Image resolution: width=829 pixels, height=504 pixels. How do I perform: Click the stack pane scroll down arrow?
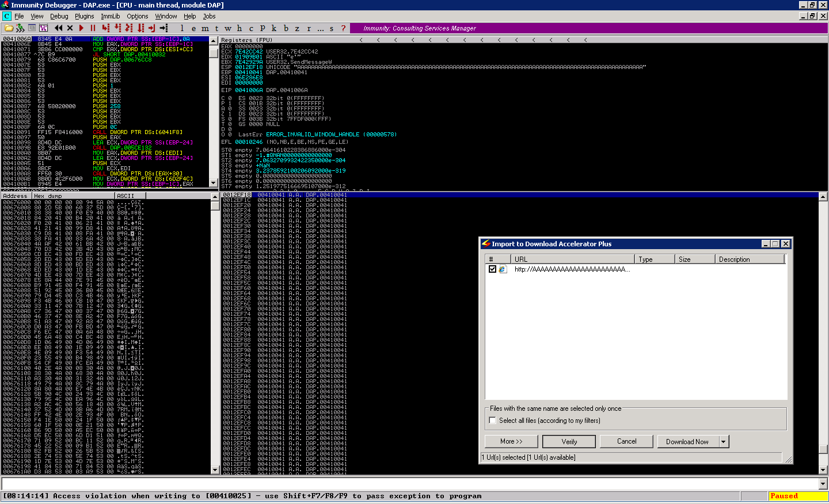point(823,469)
